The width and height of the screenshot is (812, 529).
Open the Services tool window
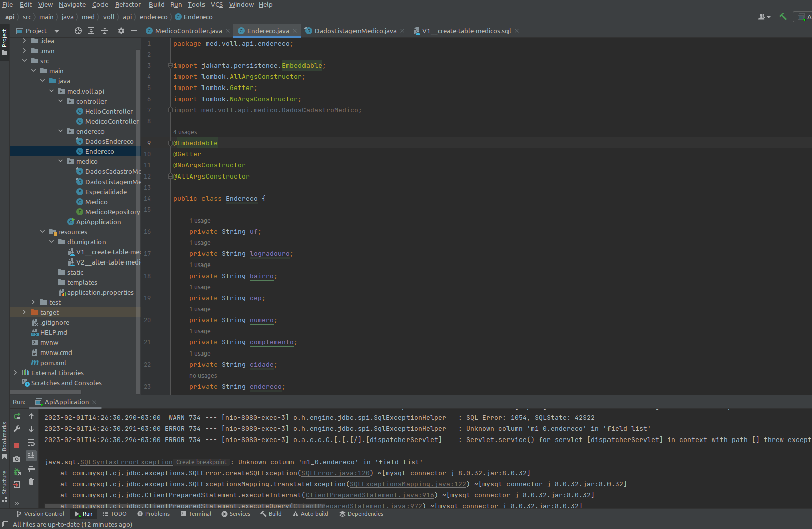point(236,514)
